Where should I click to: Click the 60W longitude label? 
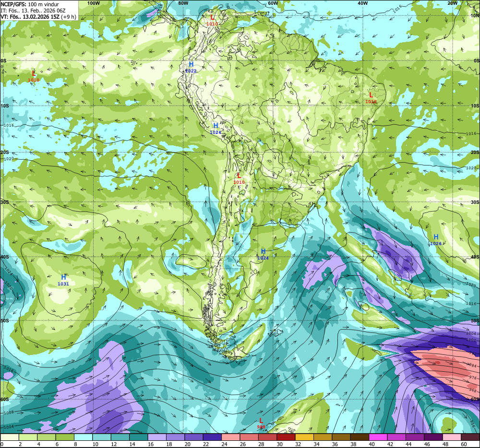coord(273,3)
